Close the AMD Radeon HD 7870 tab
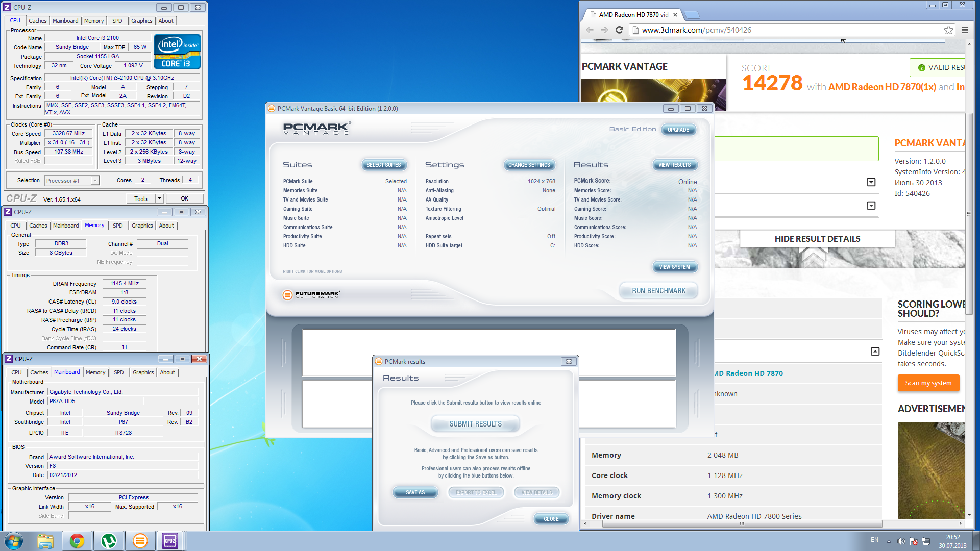 675,15
